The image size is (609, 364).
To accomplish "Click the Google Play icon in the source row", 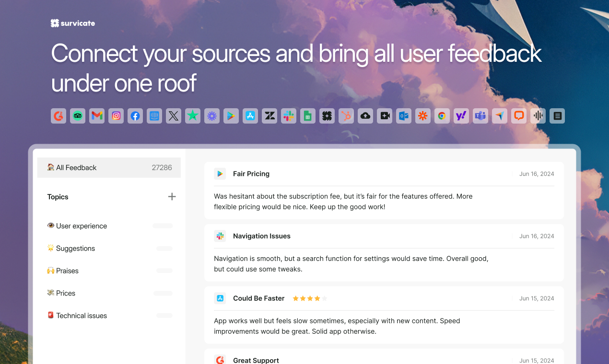I will (x=231, y=116).
